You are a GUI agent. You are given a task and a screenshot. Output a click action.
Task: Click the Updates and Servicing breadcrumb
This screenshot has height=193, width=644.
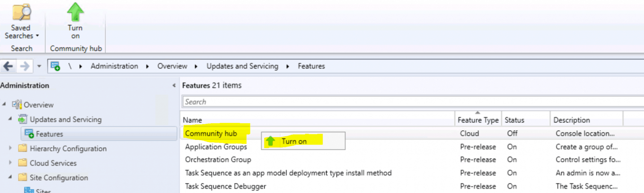pos(242,66)
